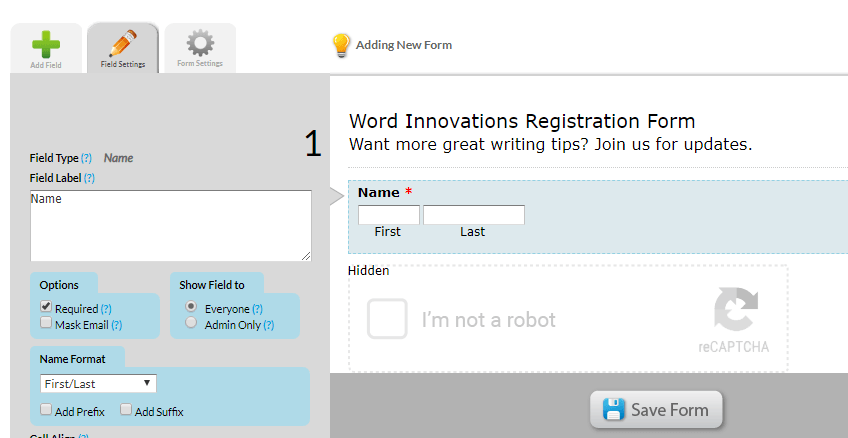Screen dimensions: 848x438
Task: Open Everyone help question mark
Action: (x=257, y=309)
